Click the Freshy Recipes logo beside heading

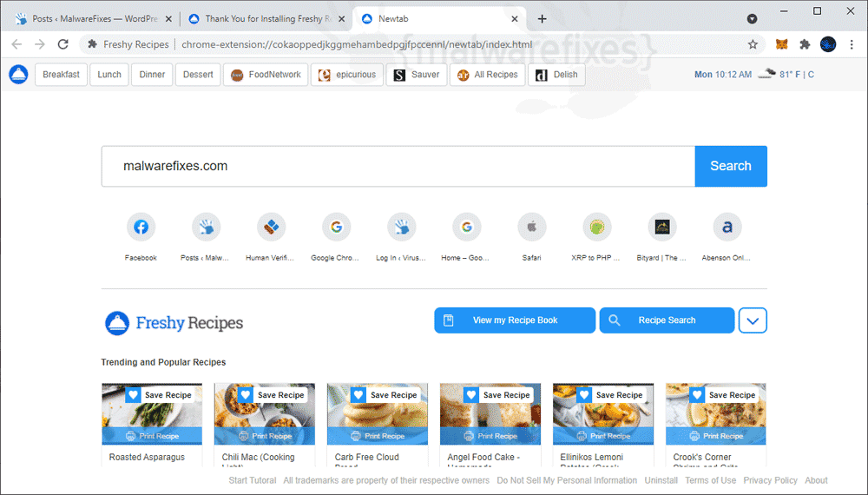tap(117, 323)
